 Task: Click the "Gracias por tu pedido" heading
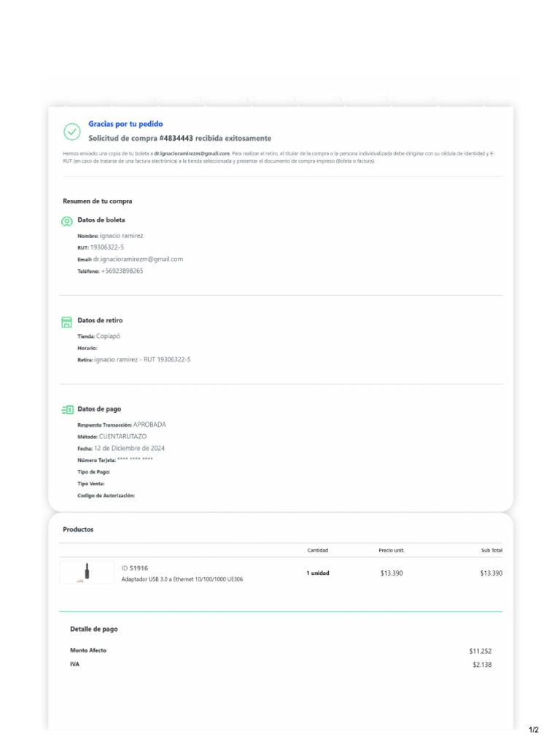coord(125,125)
